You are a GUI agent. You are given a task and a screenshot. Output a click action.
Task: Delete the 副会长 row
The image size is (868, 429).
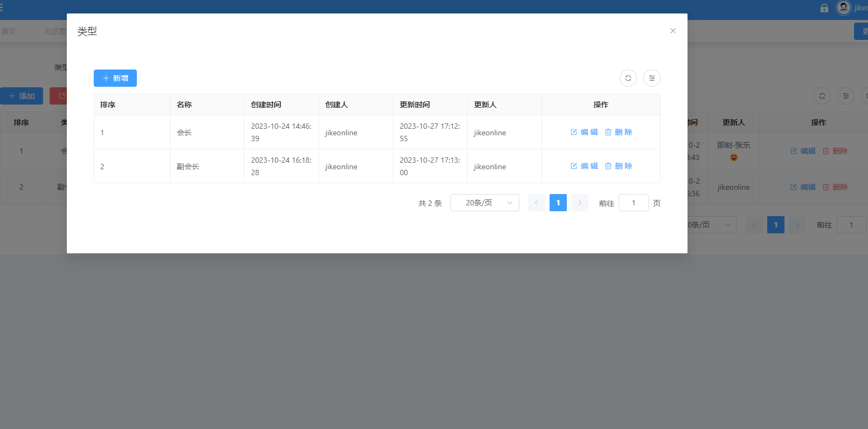(619, 166)
